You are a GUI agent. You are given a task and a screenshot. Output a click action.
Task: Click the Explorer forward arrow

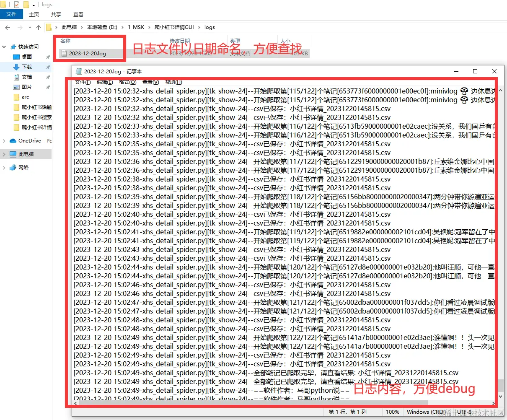pos(20,27)
